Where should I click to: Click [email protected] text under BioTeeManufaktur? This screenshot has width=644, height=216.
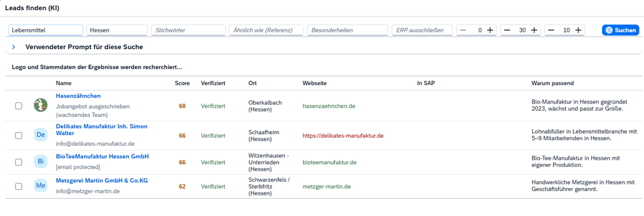pyautogui.click(x=78, y=167)
